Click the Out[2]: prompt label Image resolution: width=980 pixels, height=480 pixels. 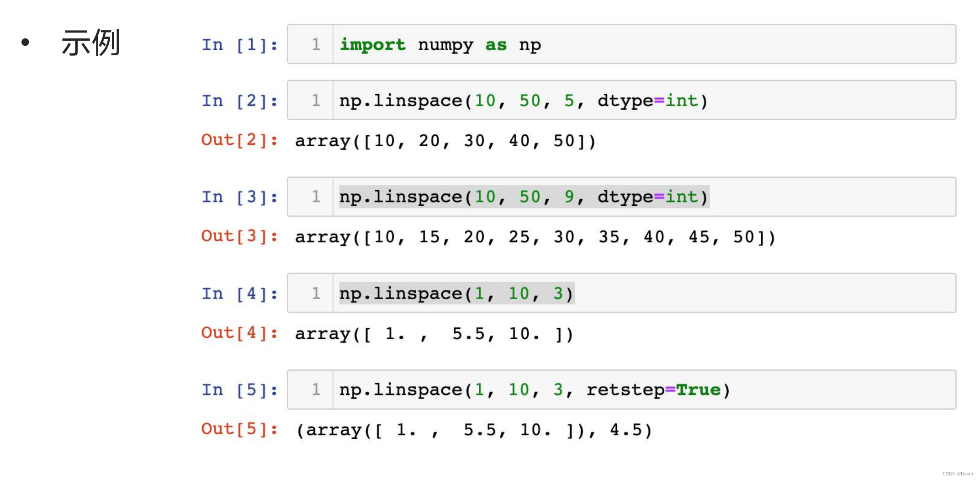tap(239, 140)
